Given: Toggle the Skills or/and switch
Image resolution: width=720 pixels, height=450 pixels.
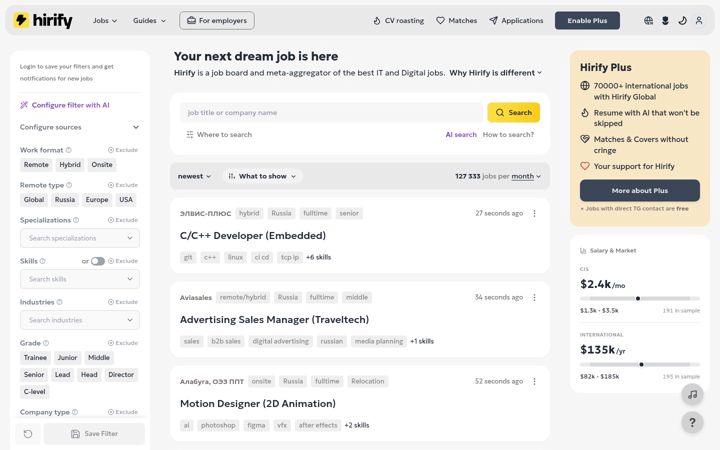Looking at the screenshot, I should 97,261.
